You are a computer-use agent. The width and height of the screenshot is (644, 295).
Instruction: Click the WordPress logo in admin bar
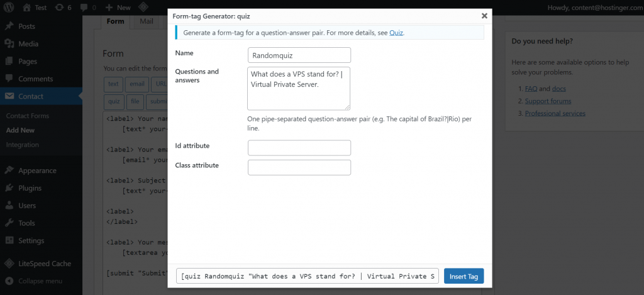(9, 7)
